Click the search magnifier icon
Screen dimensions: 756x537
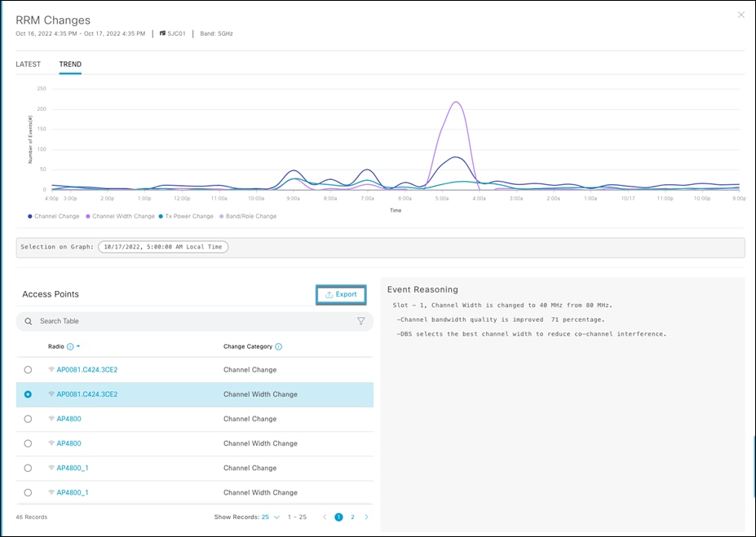tap(29, 321)
